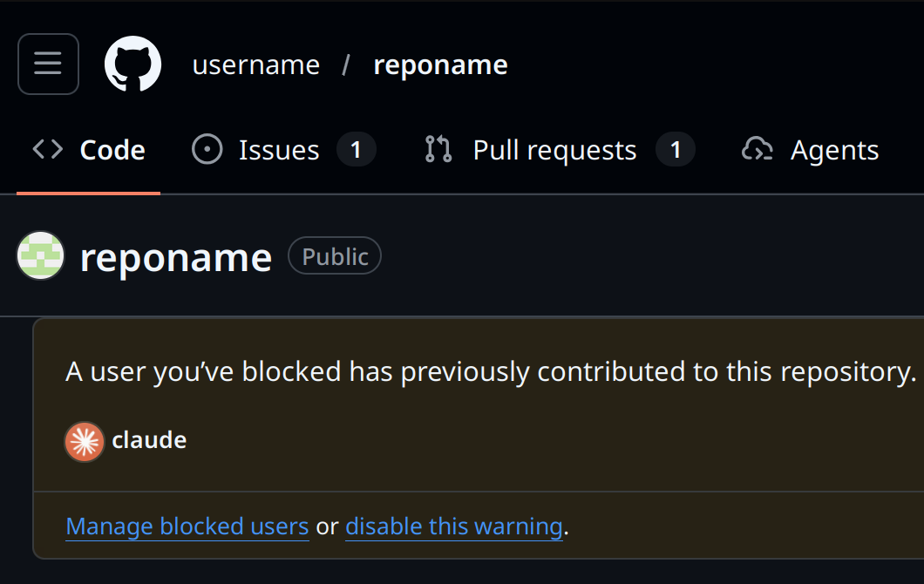Image resolution: width=924 pixels, height=584 pixels.
Task: Open the claude user profile link
Action: (149, 440)
